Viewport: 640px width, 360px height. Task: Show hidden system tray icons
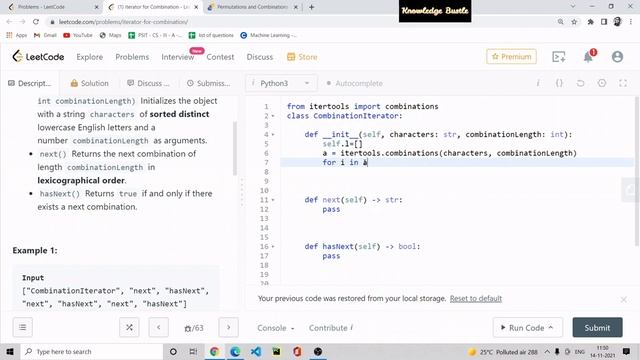pos(547,351)
